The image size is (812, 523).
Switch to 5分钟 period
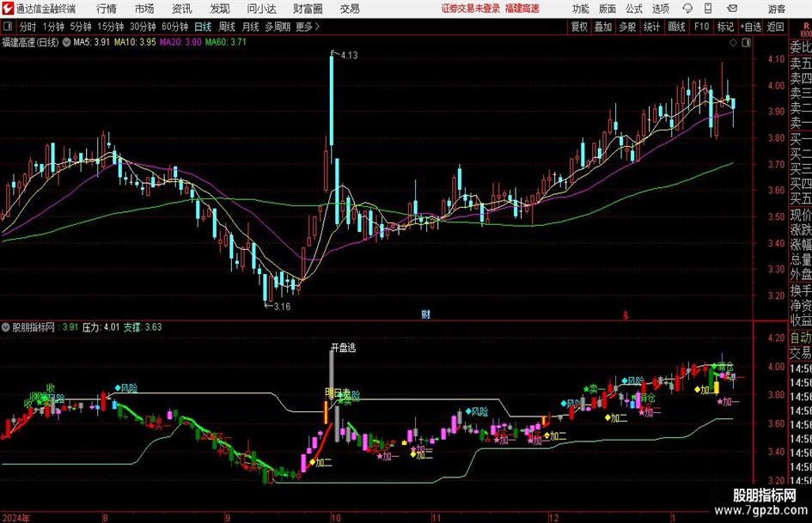pyautogui.click(x=81, y=27)
